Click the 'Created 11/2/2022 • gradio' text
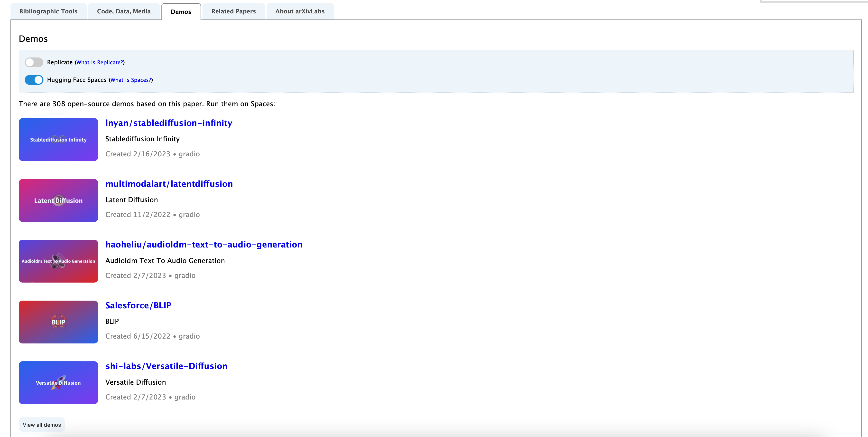The image size is (868, 437). (153, 214)
